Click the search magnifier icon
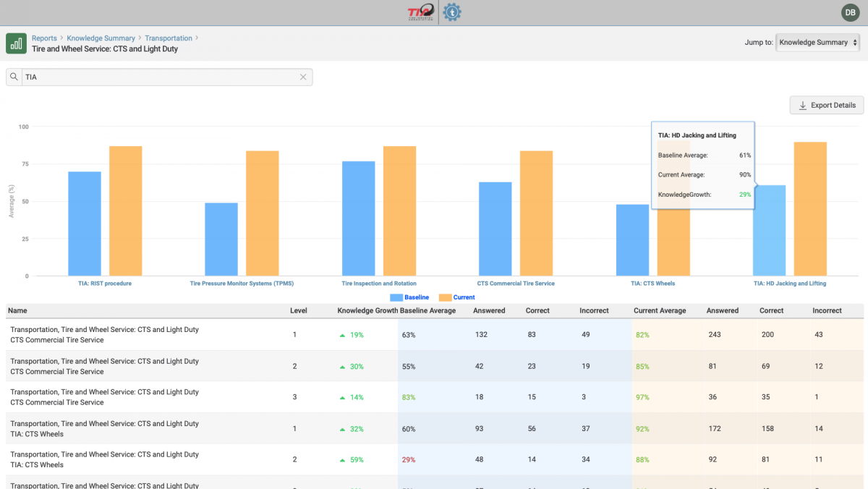Viewport: 868px width, 489px height. [14, 77]
